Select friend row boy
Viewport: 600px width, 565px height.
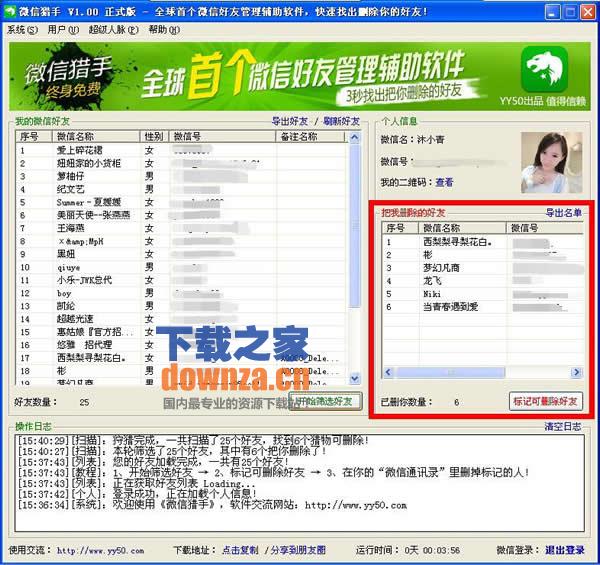[x=182, y=293]
